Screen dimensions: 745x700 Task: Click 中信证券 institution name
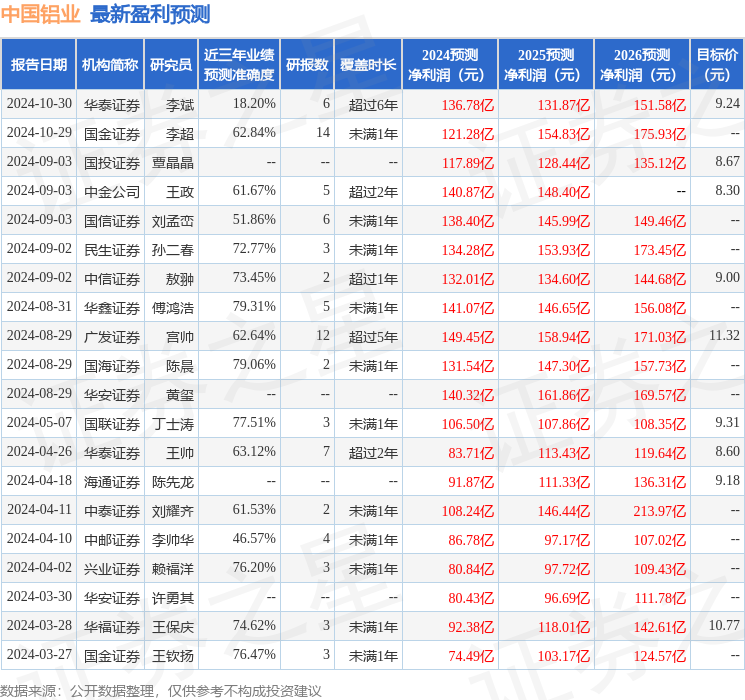click(112, 279)
